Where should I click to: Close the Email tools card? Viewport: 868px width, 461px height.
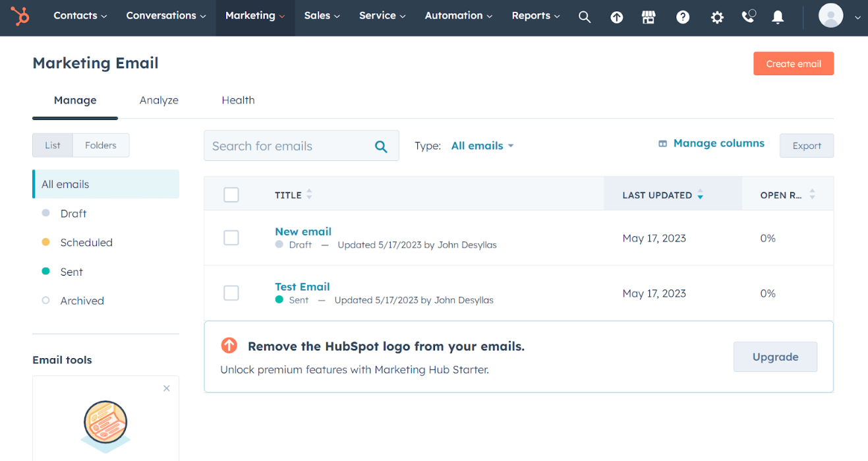[x=167, y=388]
